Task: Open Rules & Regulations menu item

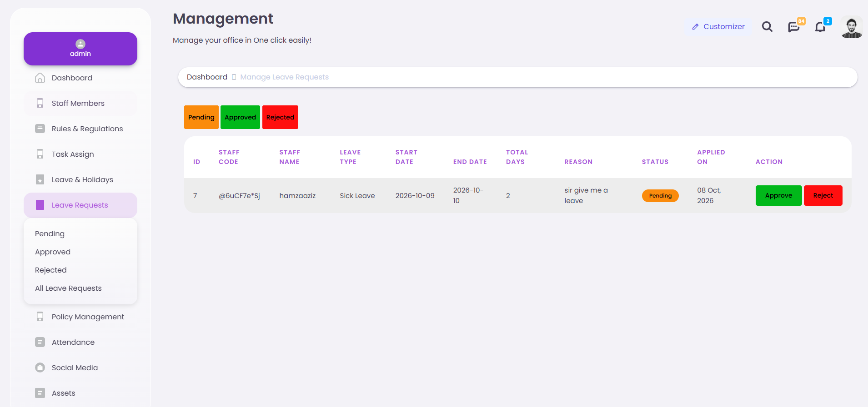Action: (x=80, y=129)
